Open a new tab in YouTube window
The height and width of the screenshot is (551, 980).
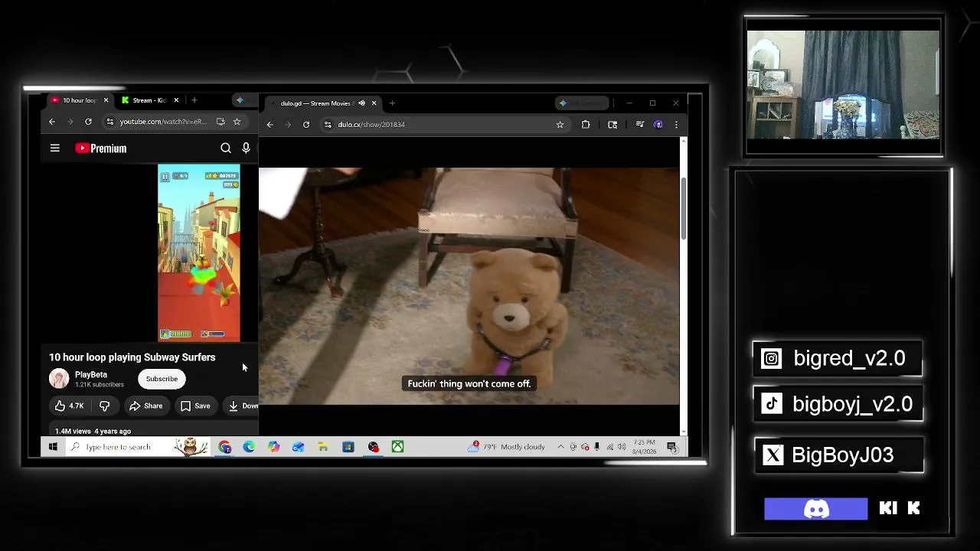pyautogui.click(x=194, y=100)
